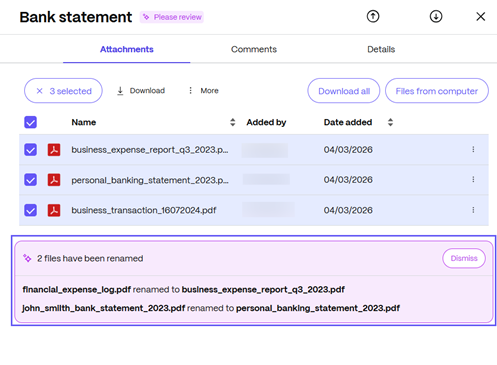Click sparkle icon beside 2 files have been renamed
The image size is (497, 365).
(x=27, y=258)
